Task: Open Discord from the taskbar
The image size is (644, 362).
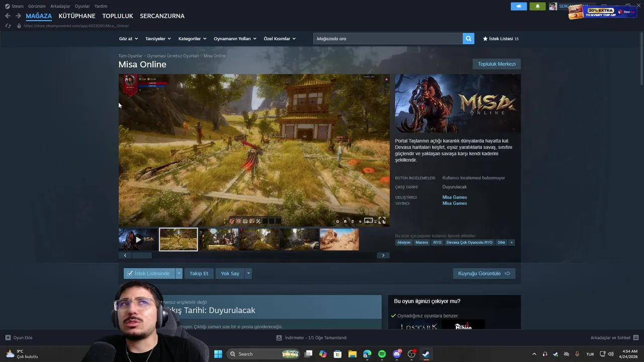Action: [397, 354]
